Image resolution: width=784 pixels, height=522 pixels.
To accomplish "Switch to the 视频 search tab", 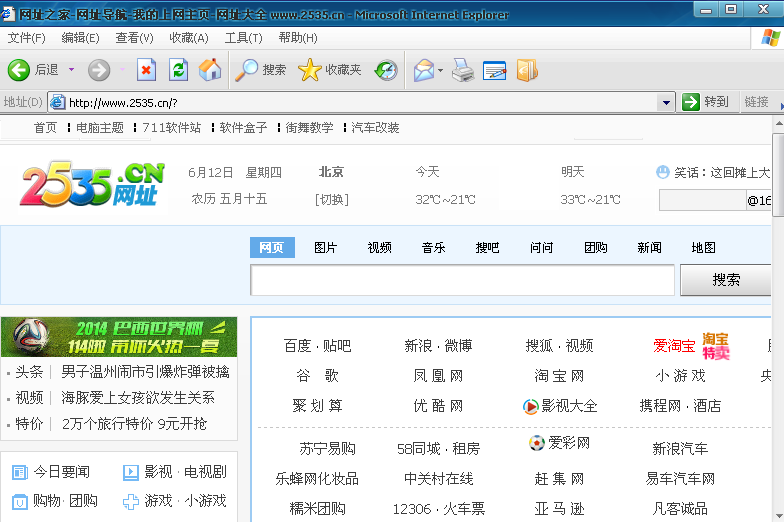I will pos(380,248).
